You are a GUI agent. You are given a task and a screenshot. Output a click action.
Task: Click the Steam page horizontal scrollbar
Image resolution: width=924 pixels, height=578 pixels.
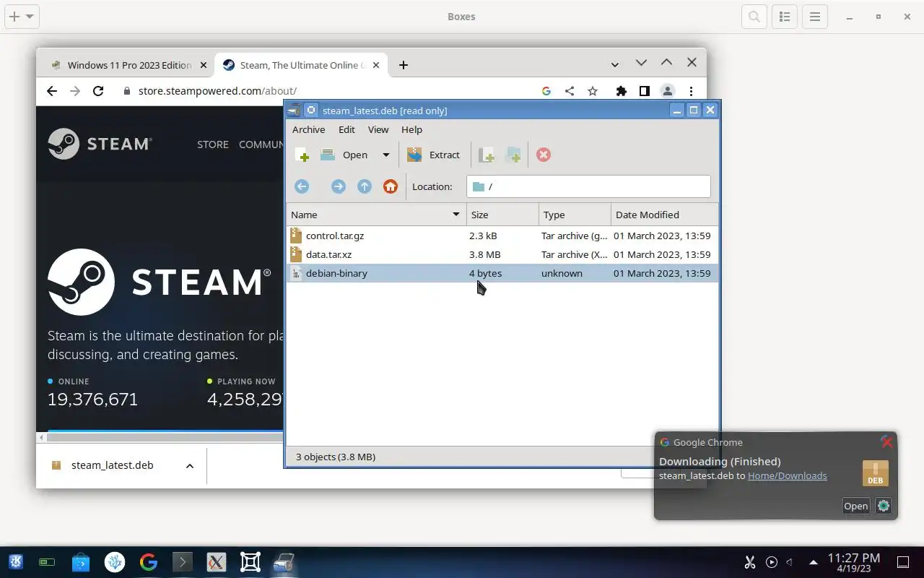click(x=165, y=437)
